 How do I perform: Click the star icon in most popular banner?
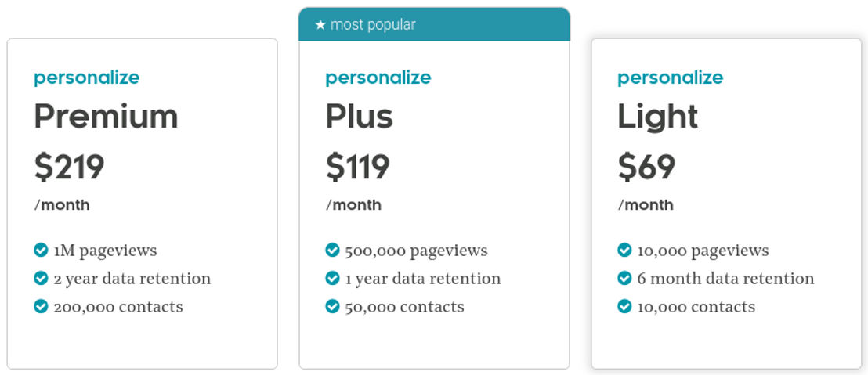pos(320,25)
